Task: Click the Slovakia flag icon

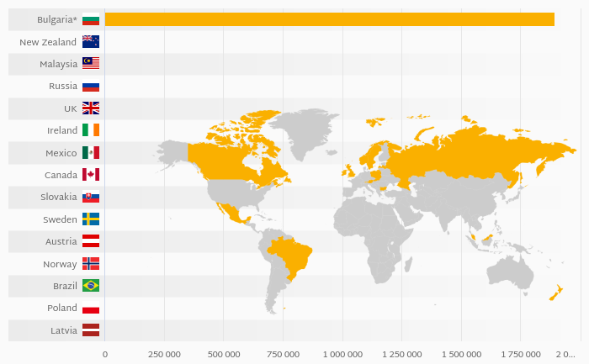Action: click(x=91, y=197)
